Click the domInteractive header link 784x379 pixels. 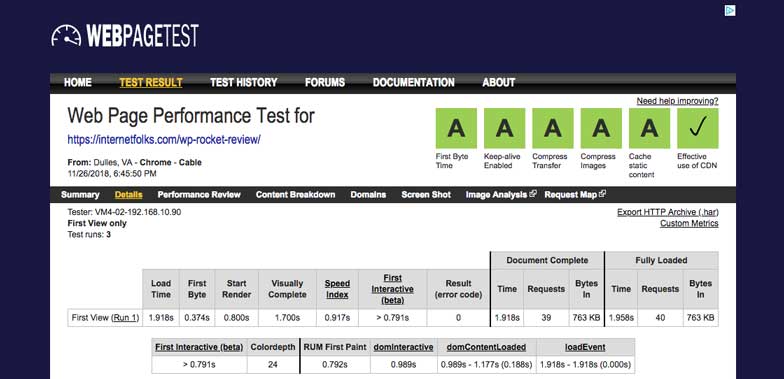[404, 347]
